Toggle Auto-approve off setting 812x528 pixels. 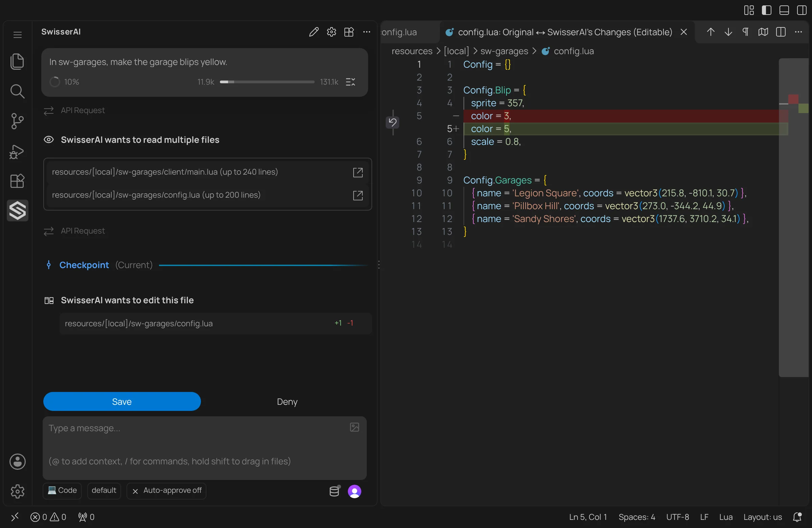click(166, 491)
